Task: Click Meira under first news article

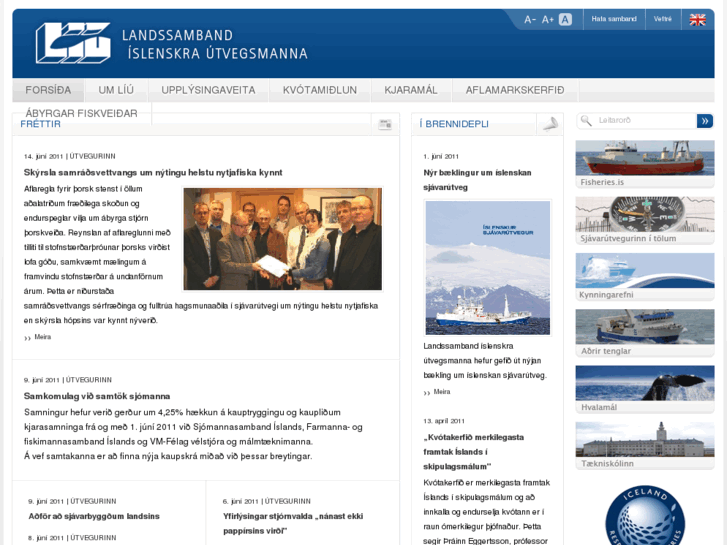Action: tap(43, 337)
